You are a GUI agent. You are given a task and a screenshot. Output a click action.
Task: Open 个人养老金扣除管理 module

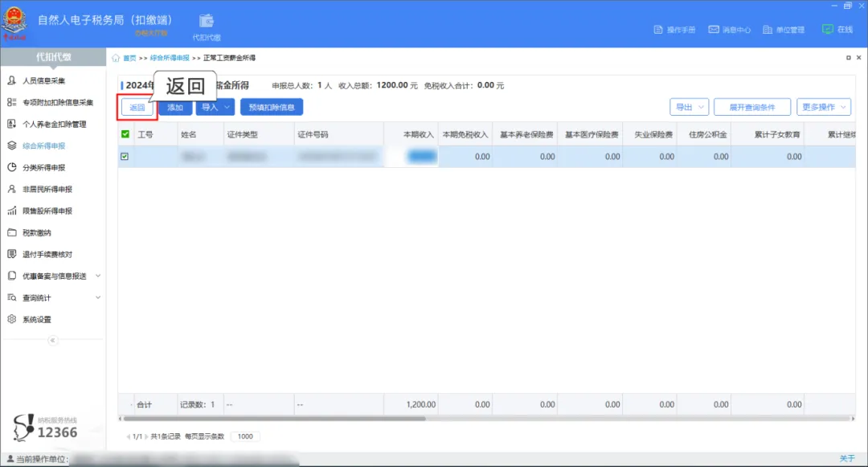54,123
